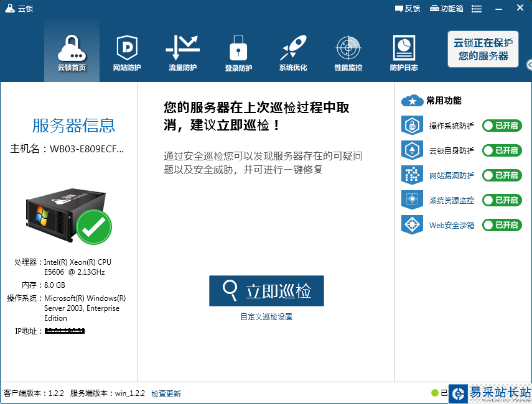
Task: Open the Web安全沙箱 label link
Action: (x=452, y=225)
